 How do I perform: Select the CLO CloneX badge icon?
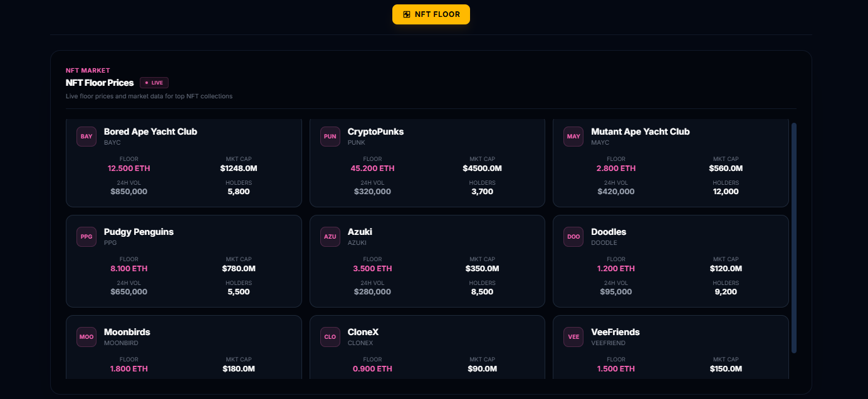tap(330, 337)
